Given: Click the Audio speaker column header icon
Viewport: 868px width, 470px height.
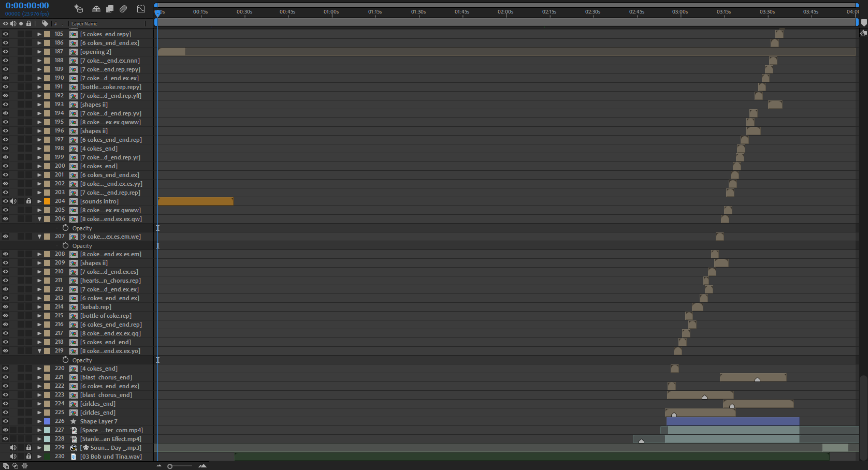Looking at the screenshot, I should [x=13, y=23].
